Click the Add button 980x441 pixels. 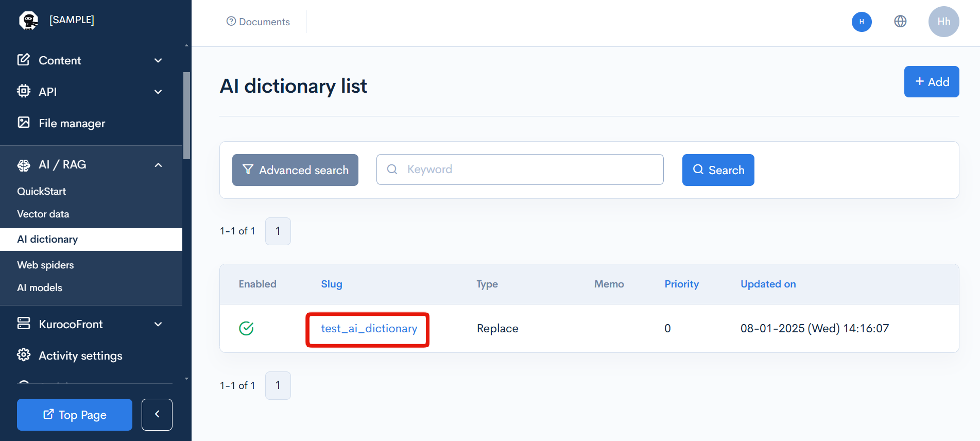pyautogui.click(x=931, y=82)
